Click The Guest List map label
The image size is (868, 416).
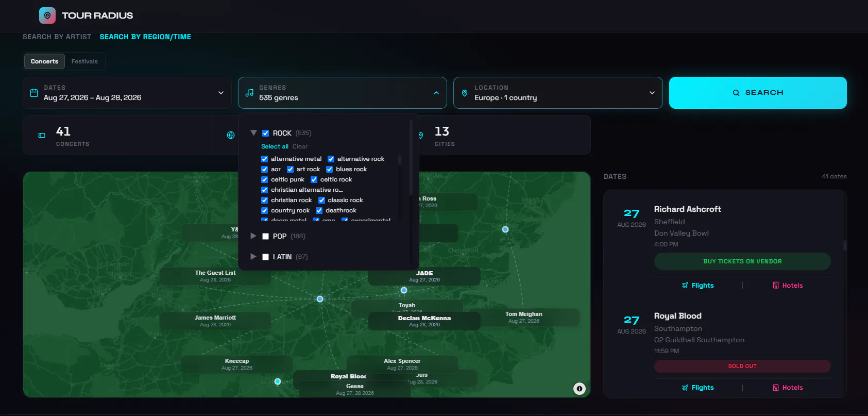tap(215, 276)
